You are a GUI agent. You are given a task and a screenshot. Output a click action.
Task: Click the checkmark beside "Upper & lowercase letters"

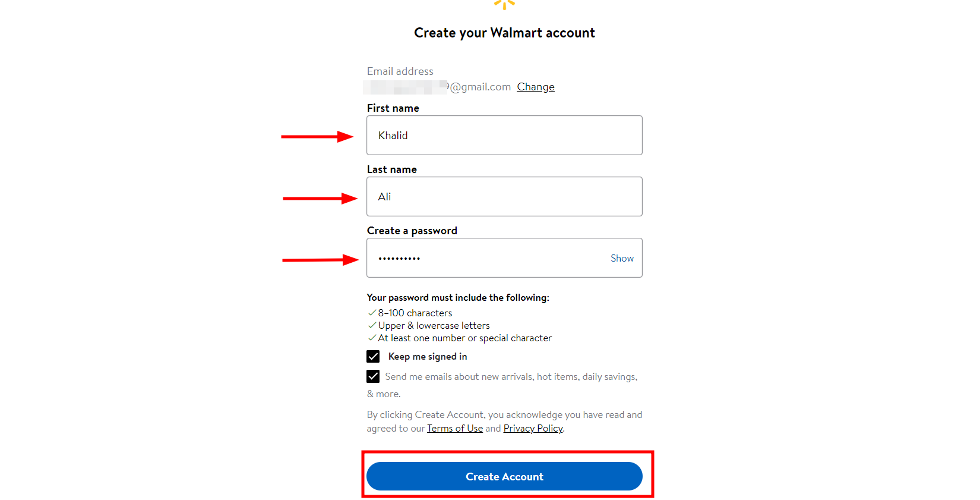(372, 325)
